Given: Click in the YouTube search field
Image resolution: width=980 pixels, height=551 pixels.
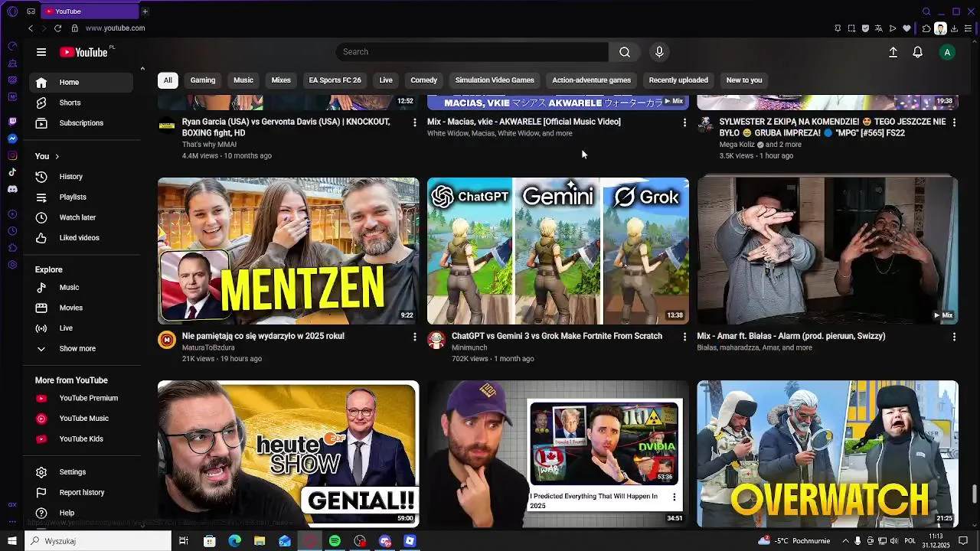Looking at the screenshot, I should (x=472, y=52).
